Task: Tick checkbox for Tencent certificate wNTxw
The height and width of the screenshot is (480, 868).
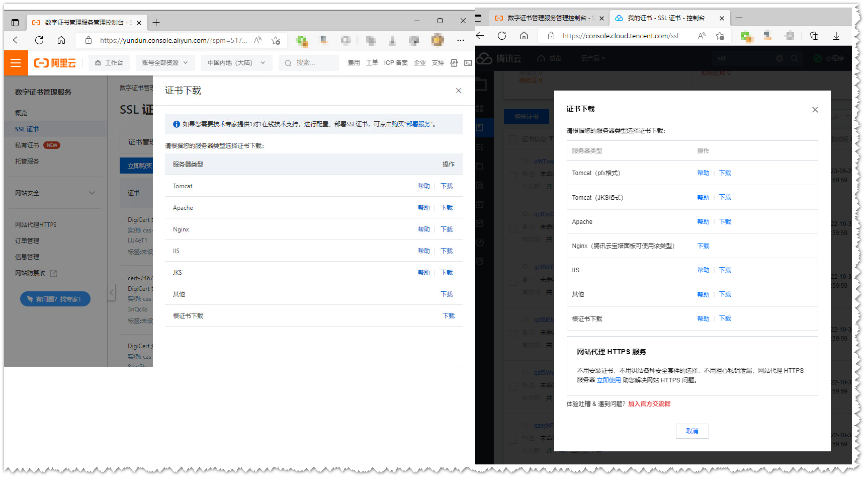Action: coord(513,176)
